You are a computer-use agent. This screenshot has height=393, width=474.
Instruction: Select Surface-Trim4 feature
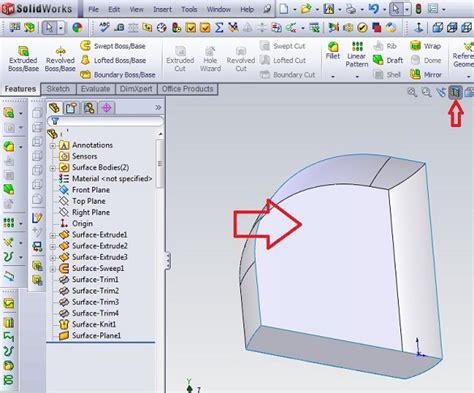(89, 313)
